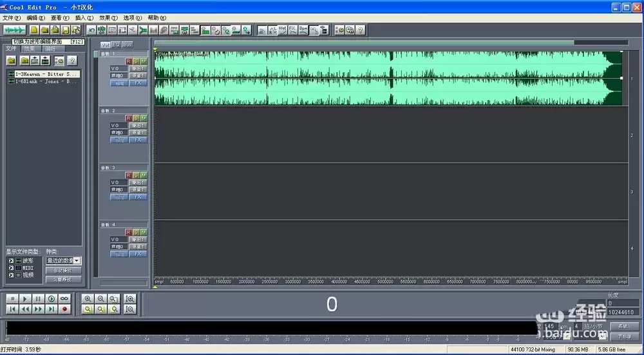Switch to the EQ track tab
The width and height of the screenshot is (644, 355).
(116, 44)
